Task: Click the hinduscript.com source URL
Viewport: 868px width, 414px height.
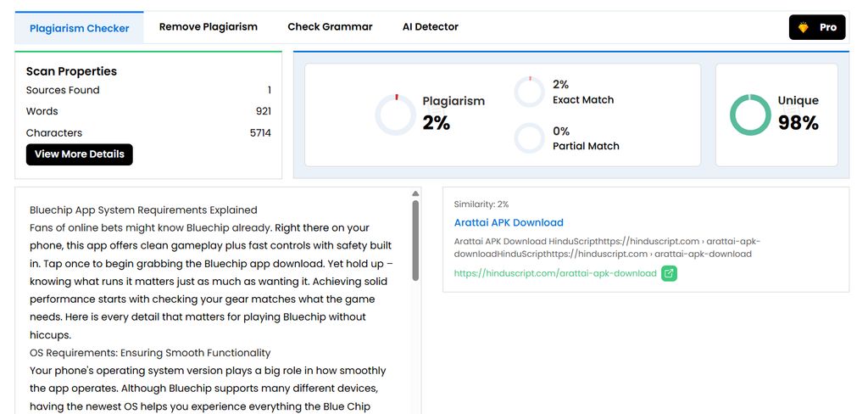Action: (x=555, y=273)
